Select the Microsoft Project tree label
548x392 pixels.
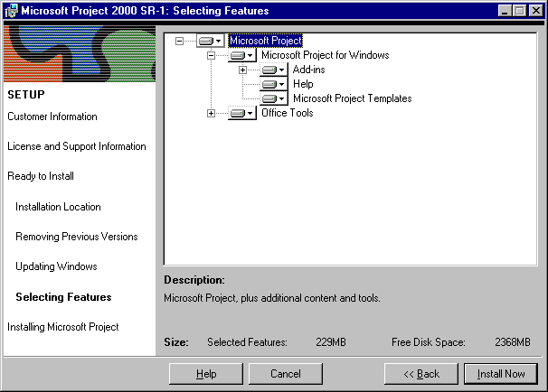pos(265,41)
